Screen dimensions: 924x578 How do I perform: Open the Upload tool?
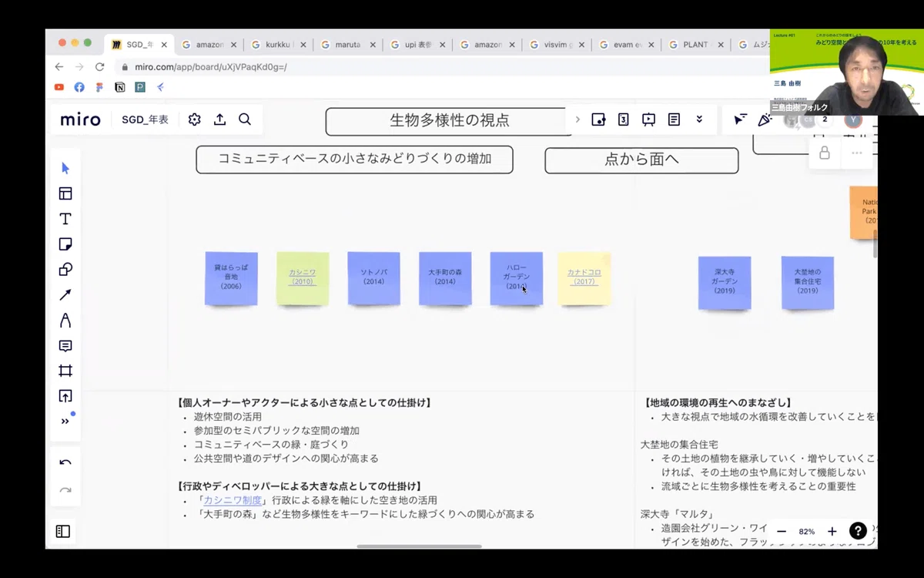click(65, 396)
